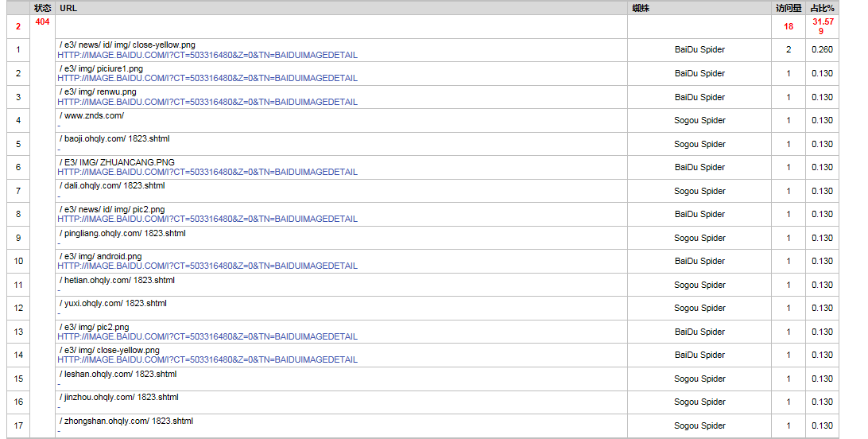The height and width of the screenshot is (439, 868).
Task: Select the pingliang.ohqly.com 1823.shtml path
Action: tap(123, 234)
